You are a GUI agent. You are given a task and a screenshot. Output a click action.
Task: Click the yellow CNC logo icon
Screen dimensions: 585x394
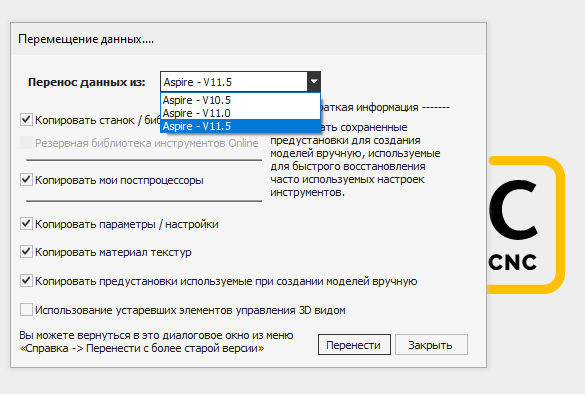[526, 225]
